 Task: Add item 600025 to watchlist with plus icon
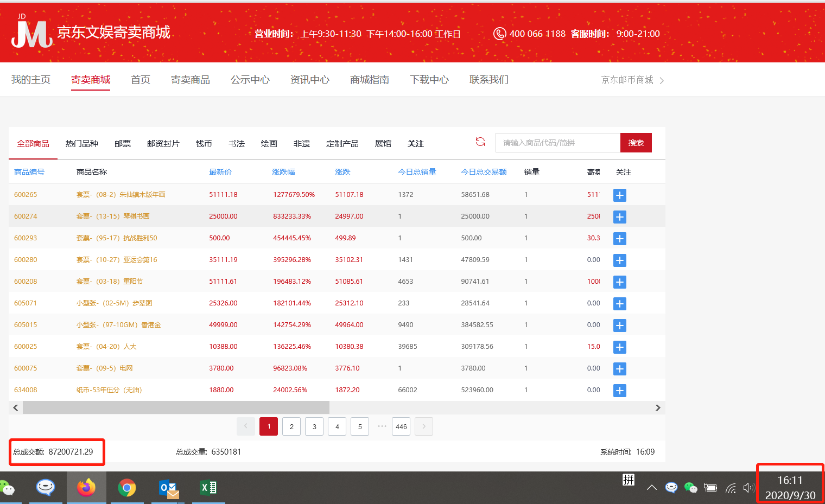point(620,347)
